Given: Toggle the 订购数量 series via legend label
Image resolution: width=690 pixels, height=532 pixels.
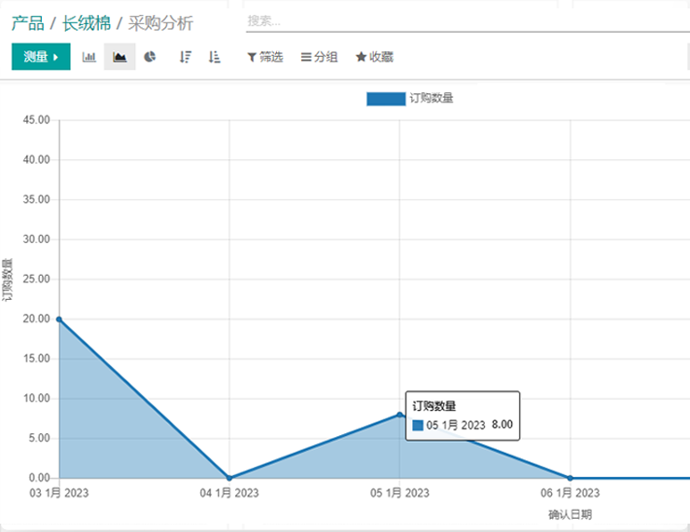Looking at the screenshot, I should click(432, 98).
